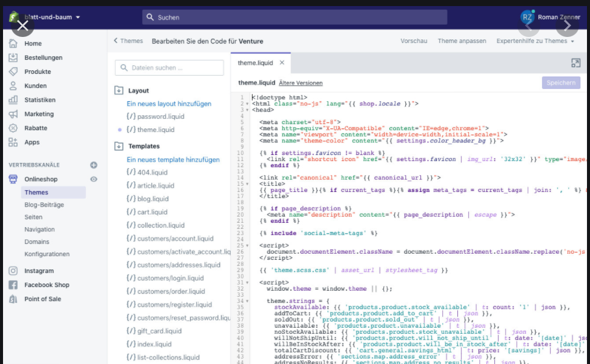Viewport: 590px width, 364px height.
Task: Open Domains in the sidebar
Action: (x=37, y=242)
